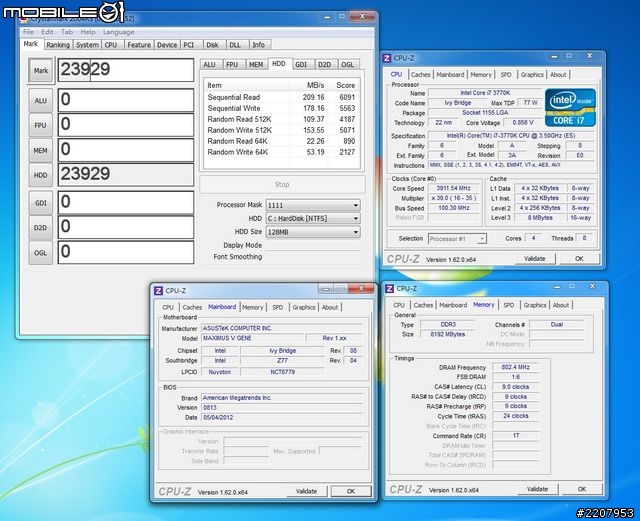Switch to the System tab in CrystalMark
The width and height of the screenshot is (640, 521).
click(x=87, y=45)
